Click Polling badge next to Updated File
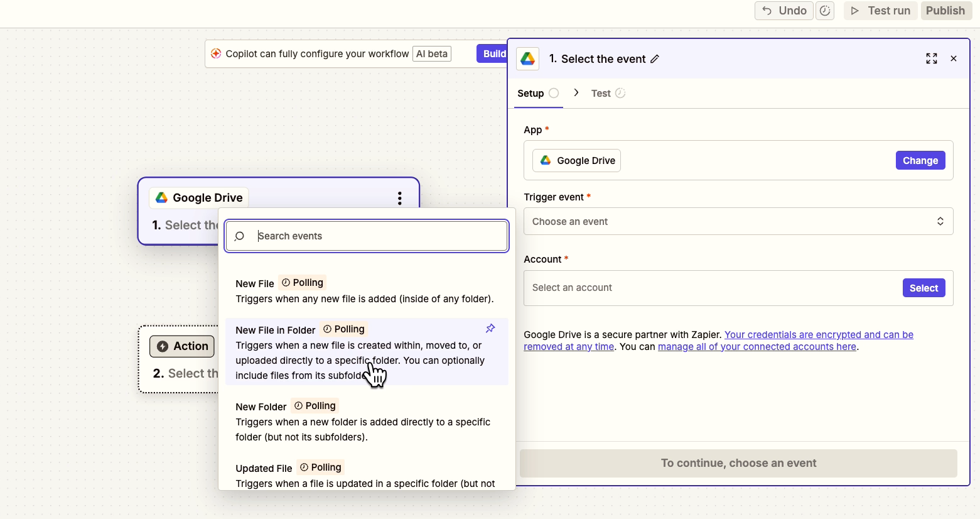 click(321, 467)
